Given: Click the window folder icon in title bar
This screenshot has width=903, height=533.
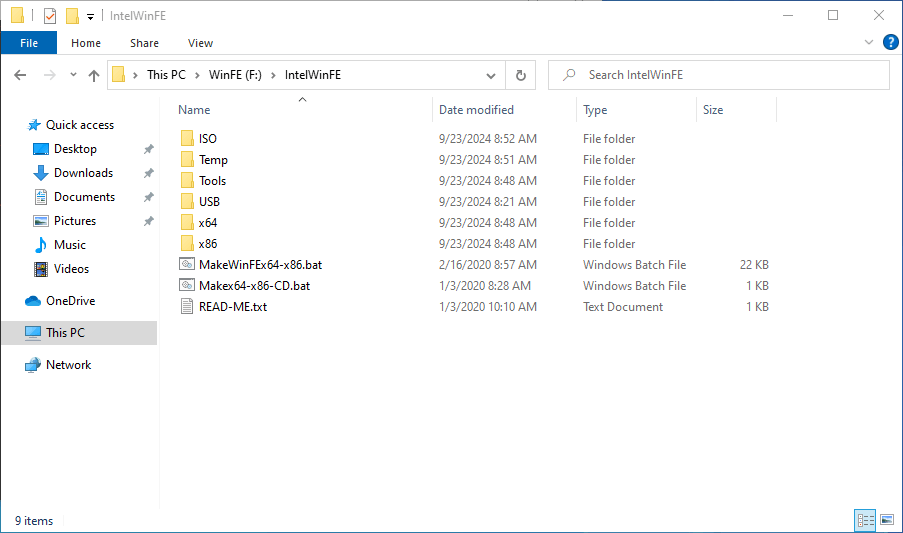Looking at the screenshot, I should (17, 16).
